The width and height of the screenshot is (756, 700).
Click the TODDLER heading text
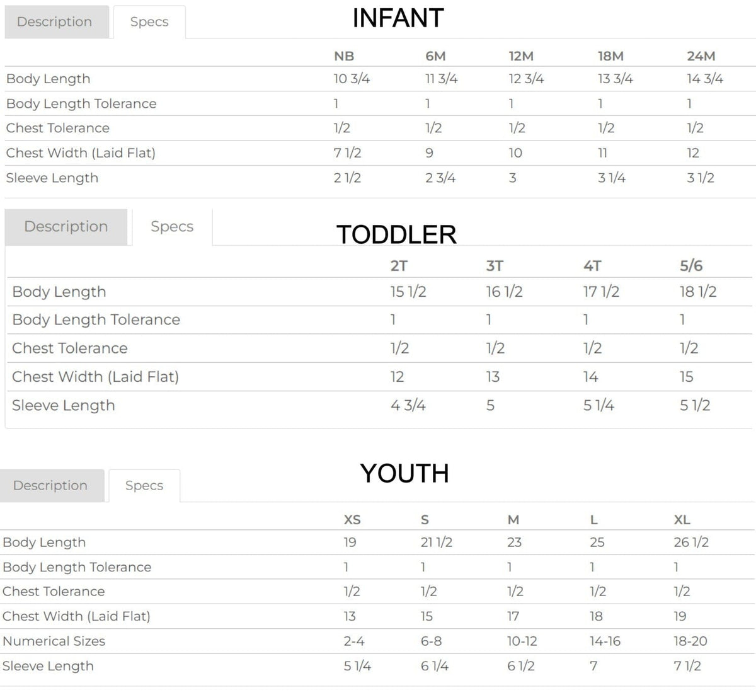[396, 234]
